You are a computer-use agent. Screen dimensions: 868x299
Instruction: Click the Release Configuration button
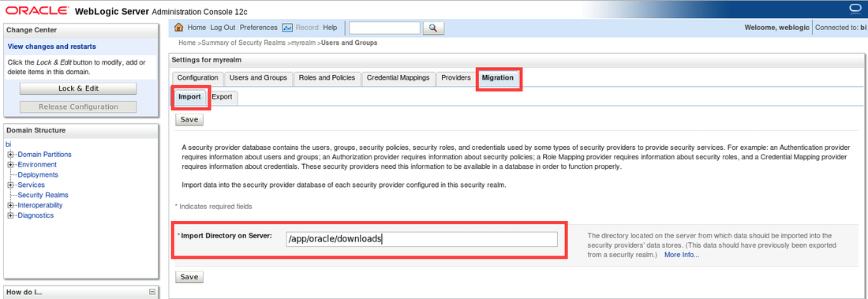78,107
